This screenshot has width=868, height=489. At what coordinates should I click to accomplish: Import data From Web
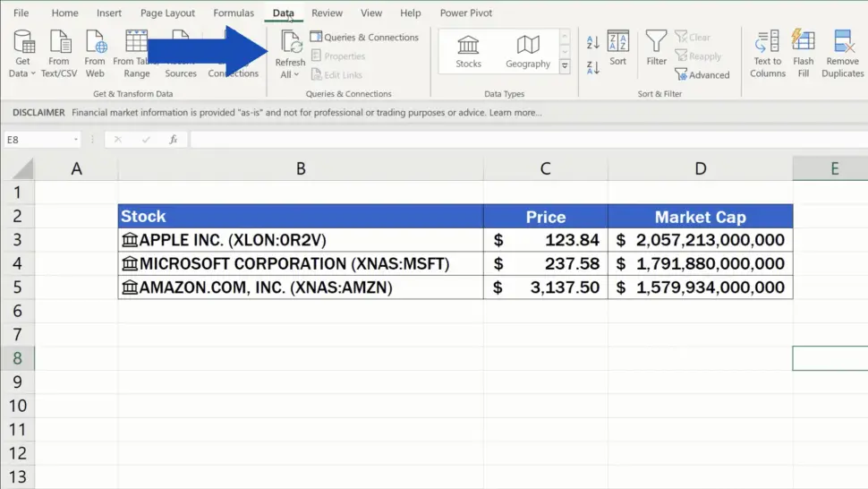95,54
